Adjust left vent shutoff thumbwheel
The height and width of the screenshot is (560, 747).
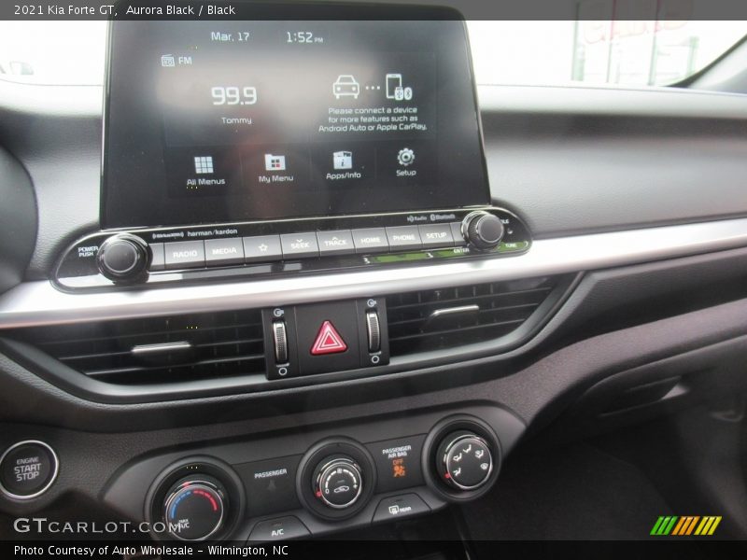280,342
